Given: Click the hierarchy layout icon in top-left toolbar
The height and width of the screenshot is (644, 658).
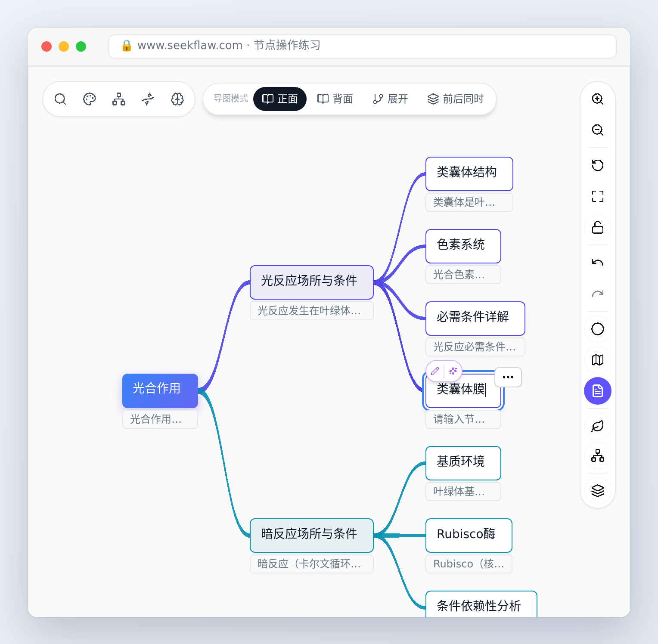Looking at the screenshot, I should pyautogui.click(x=119, y=99).
